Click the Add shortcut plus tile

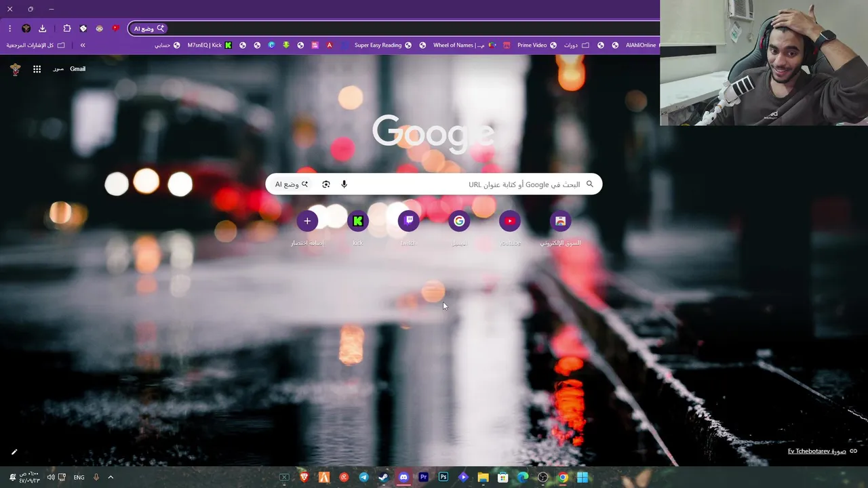307,221
